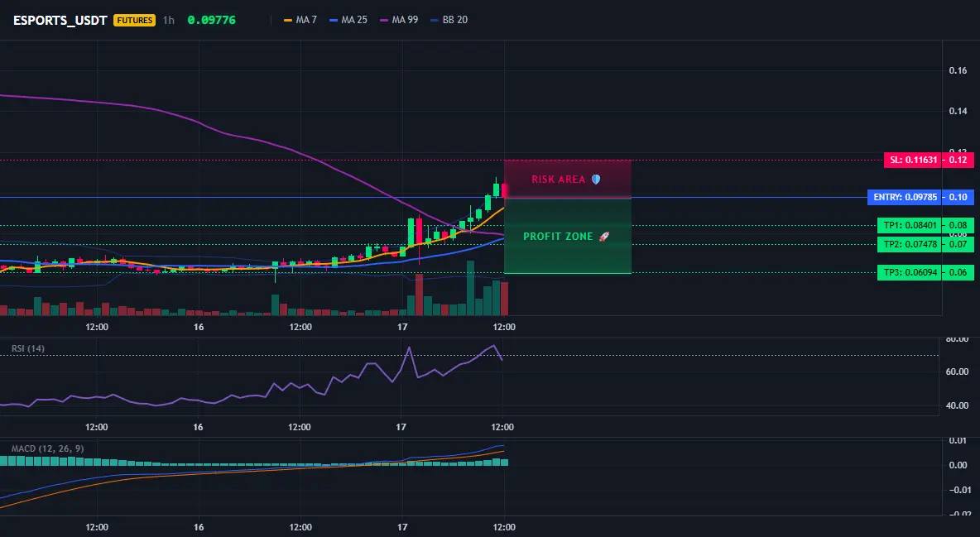Click the 0.14 price axis value
This screenshot has width=980, height=537.
[x=958, y=111]
